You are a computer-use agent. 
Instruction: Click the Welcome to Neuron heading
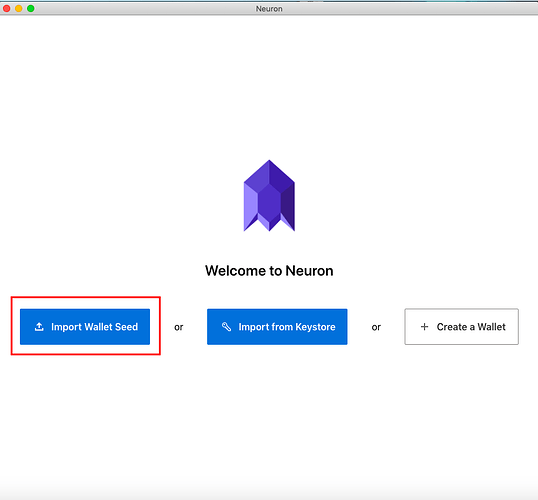coord(269,271)
